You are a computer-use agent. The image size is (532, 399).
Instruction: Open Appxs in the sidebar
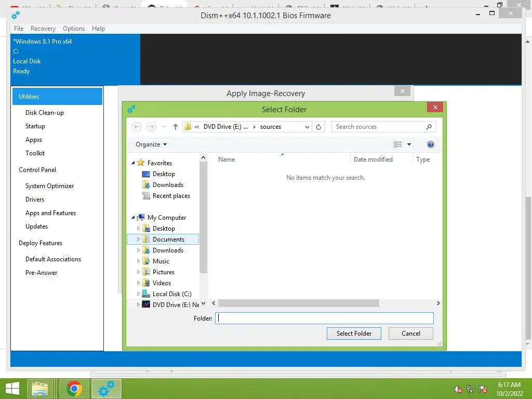pyautogui.click(x=34, y=140)
